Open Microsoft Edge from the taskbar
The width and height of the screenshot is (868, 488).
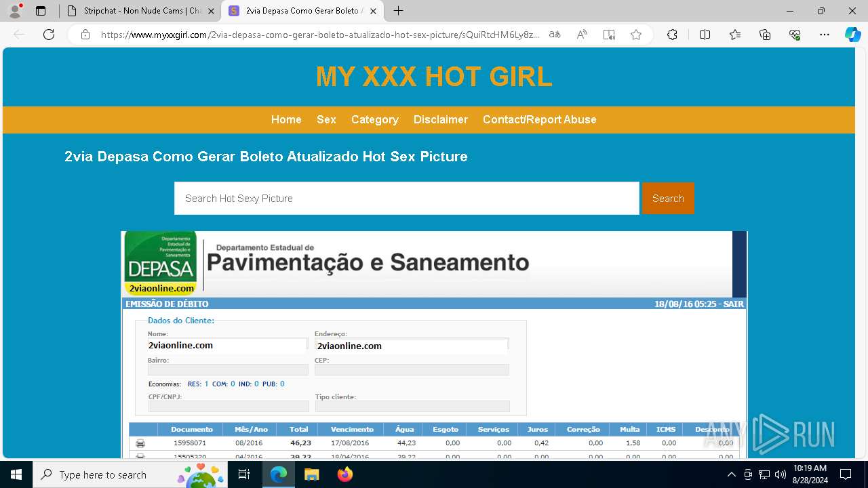point(279,474)
